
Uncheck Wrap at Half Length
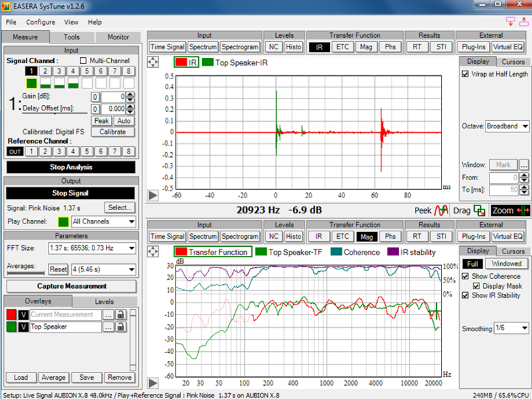[465, 74]
